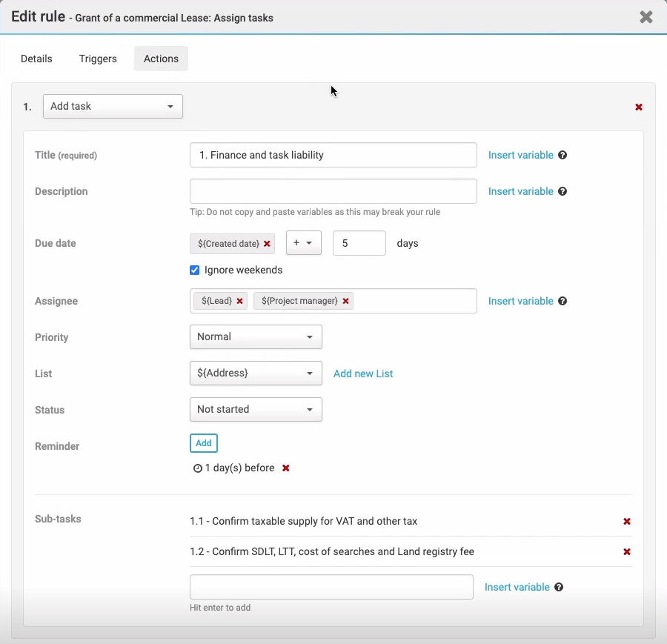Delete sub-task 1.1 Confirm taxable supply
667x644 pixels.
point(627,522)
